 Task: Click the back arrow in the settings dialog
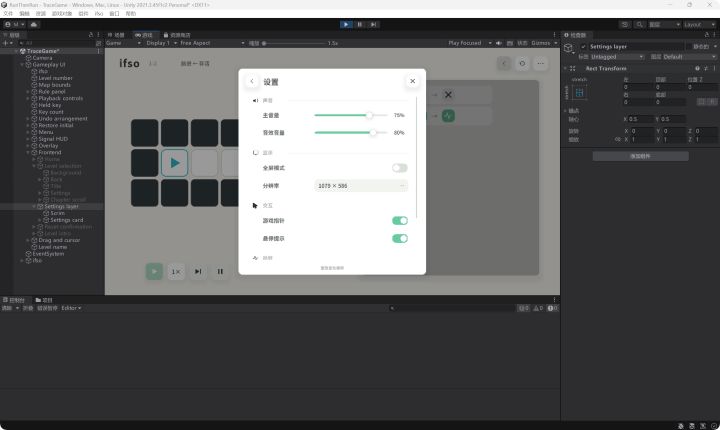(252, 81)
